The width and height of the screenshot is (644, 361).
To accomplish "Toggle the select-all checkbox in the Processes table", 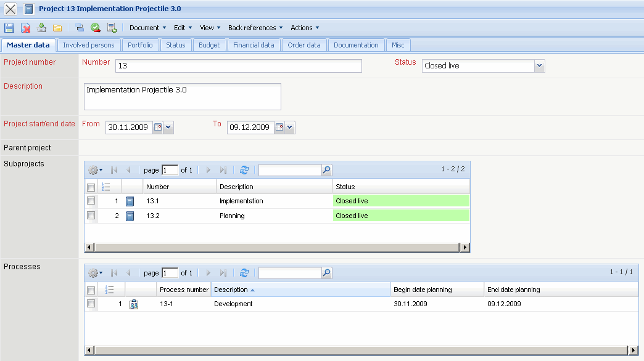I will coord(91,290).
